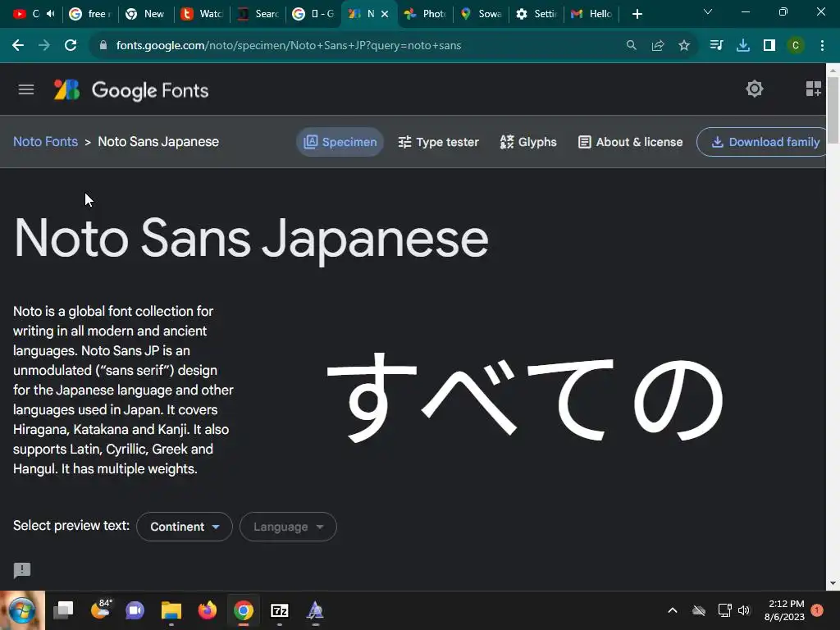Open the selected families grid icon
Screen dimensions: 840x630
(x=813, y=89)
